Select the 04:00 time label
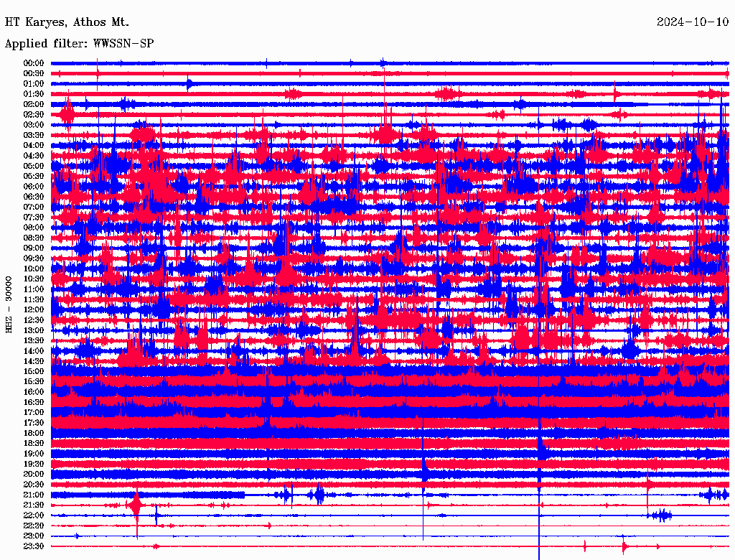Viewport: 735px width, 560px height. coord(34,146)
